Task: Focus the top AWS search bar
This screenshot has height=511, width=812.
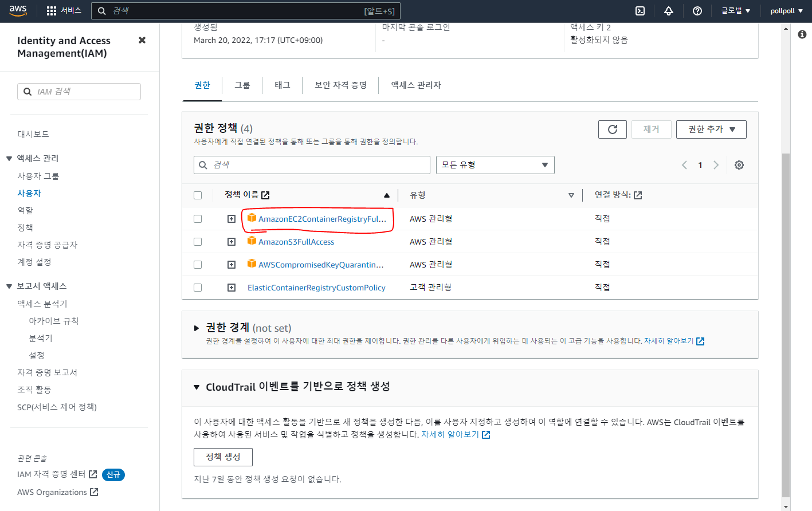Action: 246,11
